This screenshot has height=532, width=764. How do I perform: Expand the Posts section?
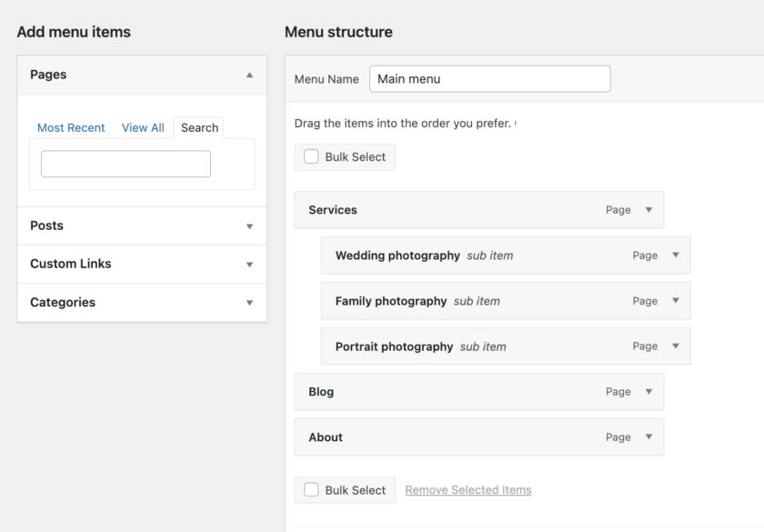[249, 226]
